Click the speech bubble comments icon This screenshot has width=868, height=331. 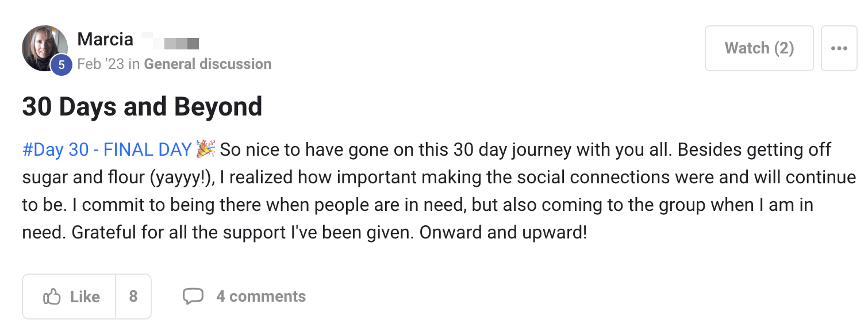coord(193,296)
